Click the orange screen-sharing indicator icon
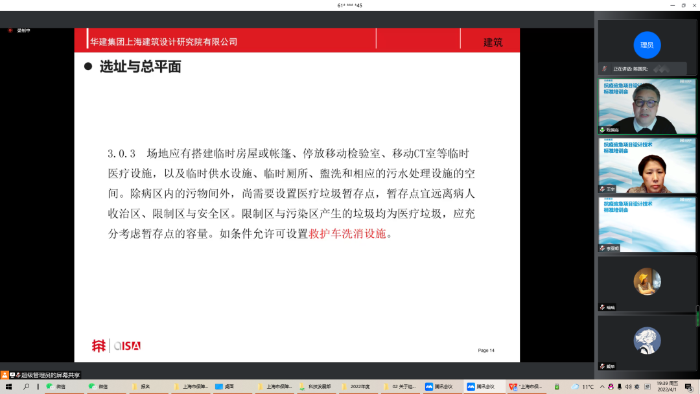 tap(4, 375)
